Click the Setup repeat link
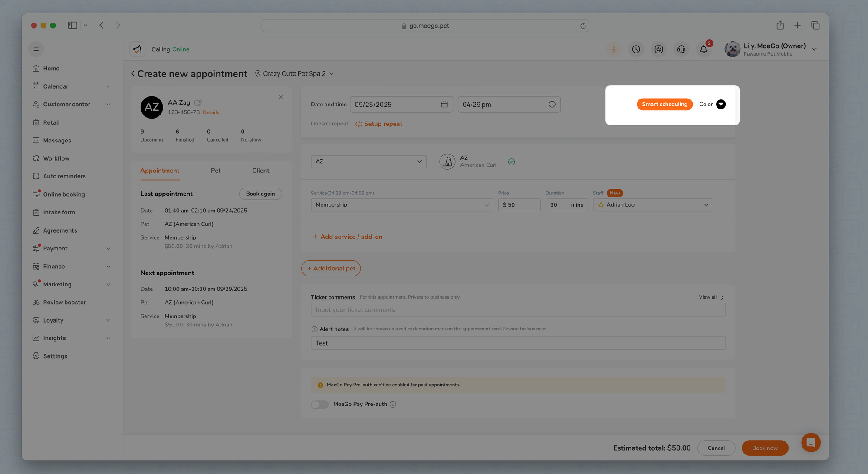Image resolution: width=868 pixels, height=474 pixels. click(x=379, y=124)
